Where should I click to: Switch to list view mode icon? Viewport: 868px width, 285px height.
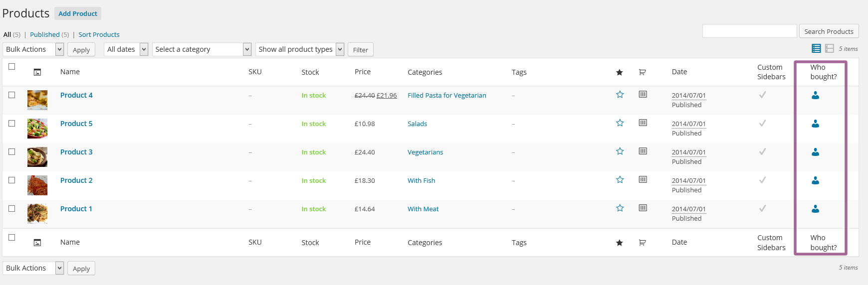click(x=816, y=48)
